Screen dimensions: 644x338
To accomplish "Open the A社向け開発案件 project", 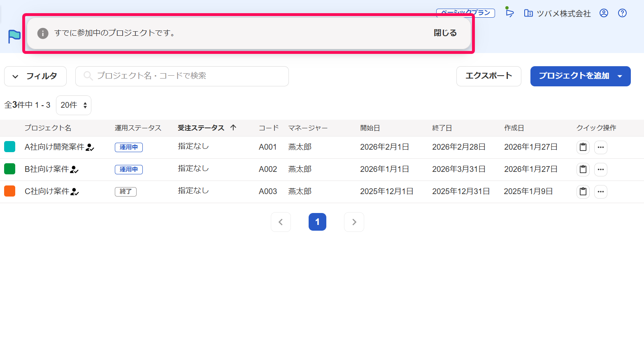I will point(54,147).
